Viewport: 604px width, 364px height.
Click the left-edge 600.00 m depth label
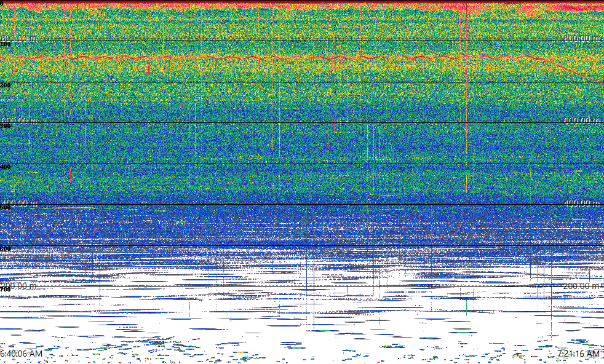tap(18, 121)
